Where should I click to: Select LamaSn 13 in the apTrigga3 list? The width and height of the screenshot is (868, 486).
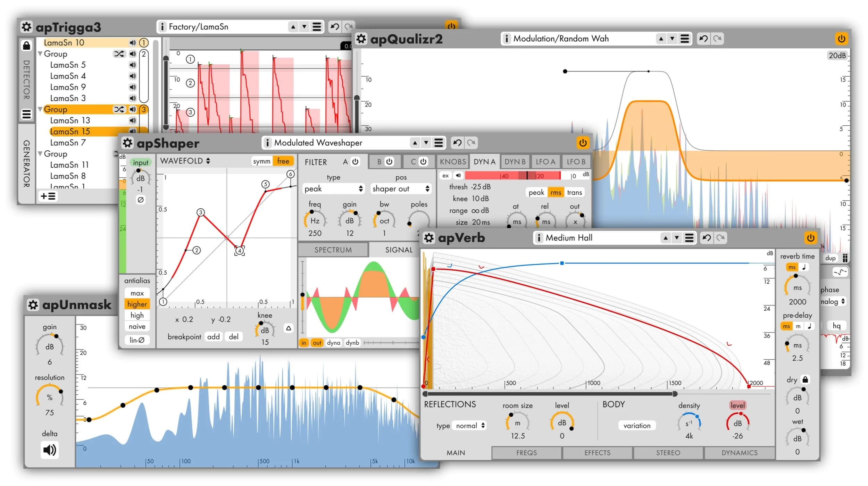click(69, 120)
